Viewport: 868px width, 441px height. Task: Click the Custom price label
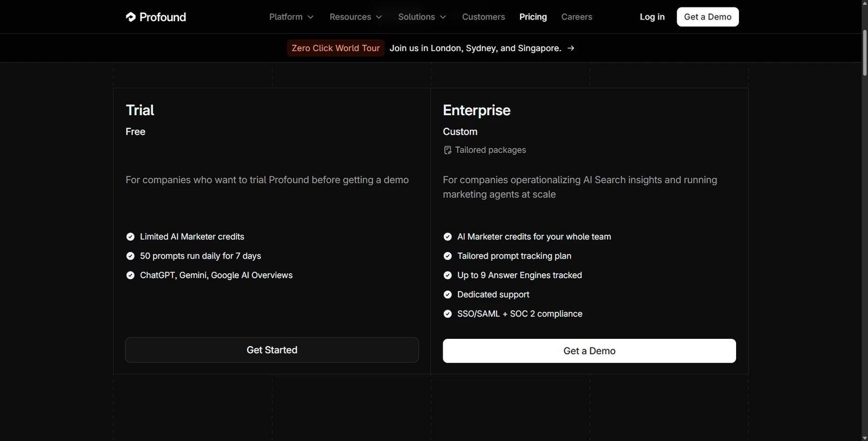(x=460, y=132)
